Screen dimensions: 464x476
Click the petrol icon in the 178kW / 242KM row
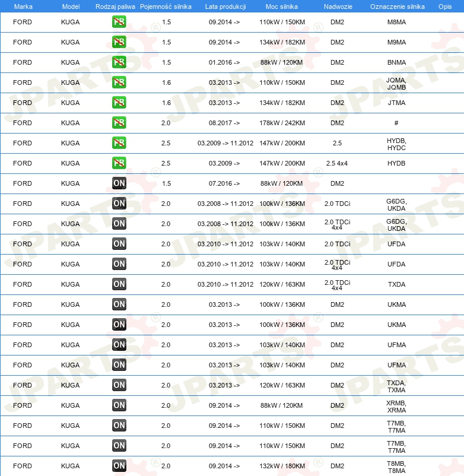(119, 123)
